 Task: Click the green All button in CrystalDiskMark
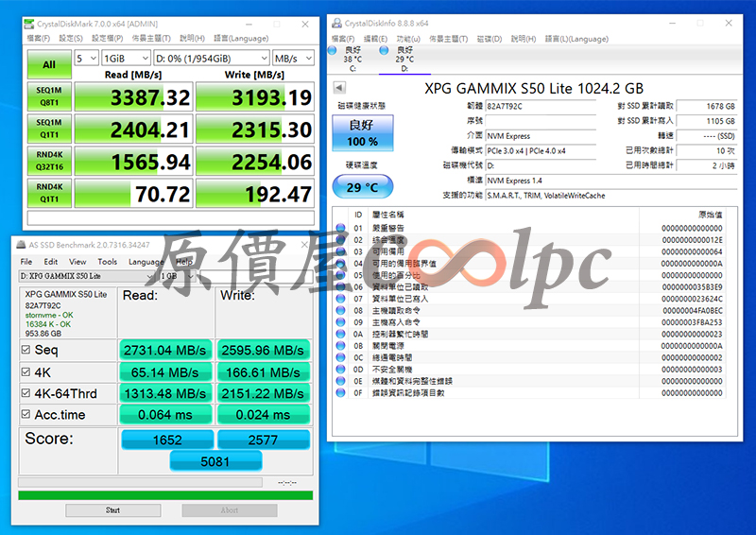[49, 64]
